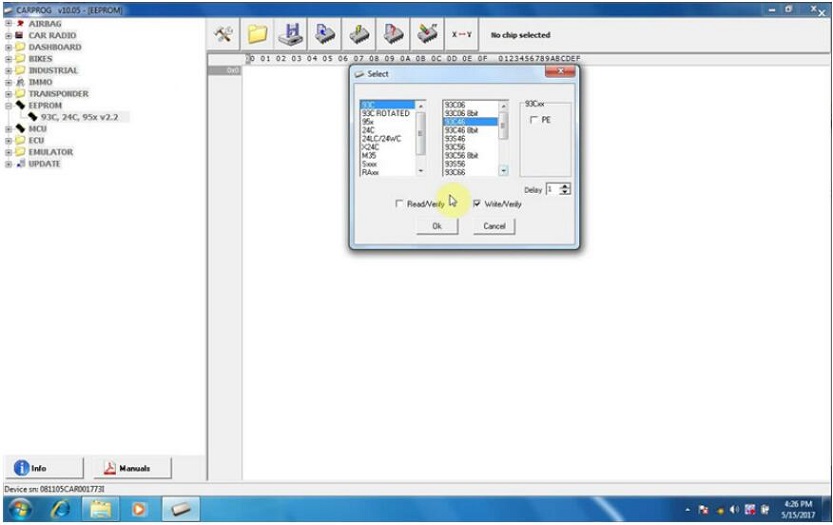Expand the INDUSTRIAL tree node
Image resolution: width=833 pixels, height=525 pixels.
8,71
